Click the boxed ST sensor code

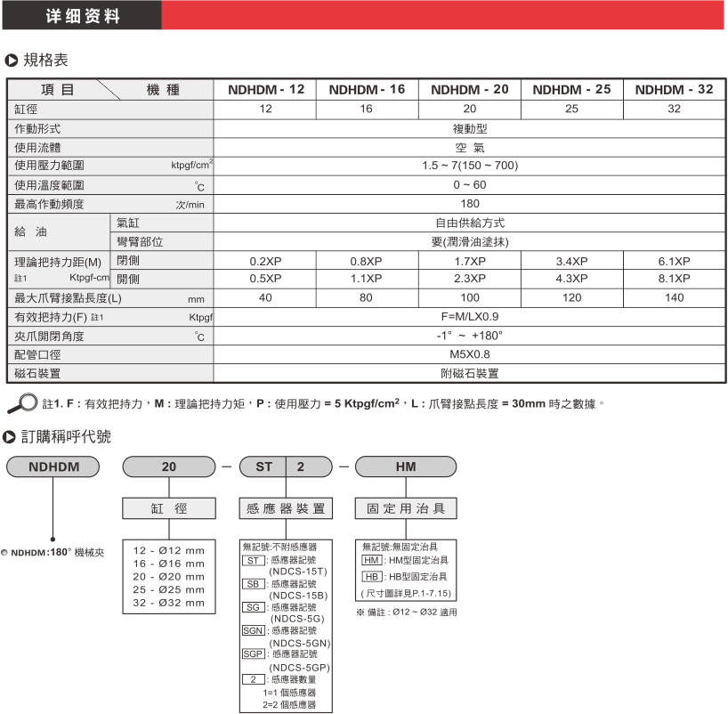[255, 560]
